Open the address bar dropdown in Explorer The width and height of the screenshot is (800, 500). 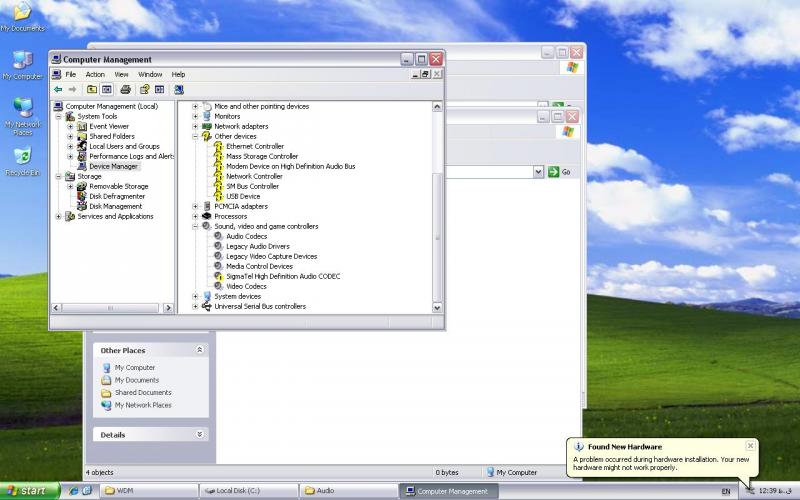538,172
